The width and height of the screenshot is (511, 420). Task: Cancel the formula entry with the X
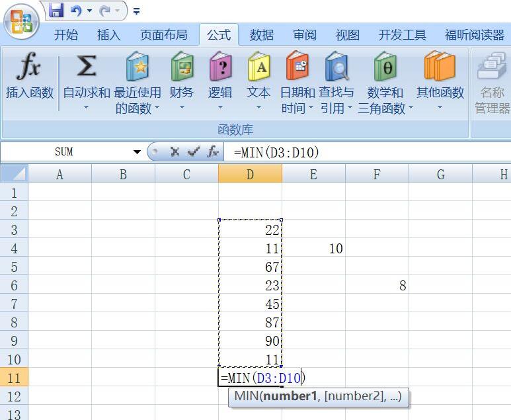coord(175,151)
